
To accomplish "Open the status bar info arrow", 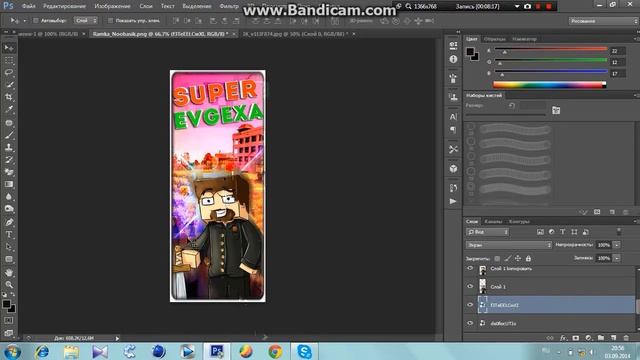I will click(x=118, y=338).
